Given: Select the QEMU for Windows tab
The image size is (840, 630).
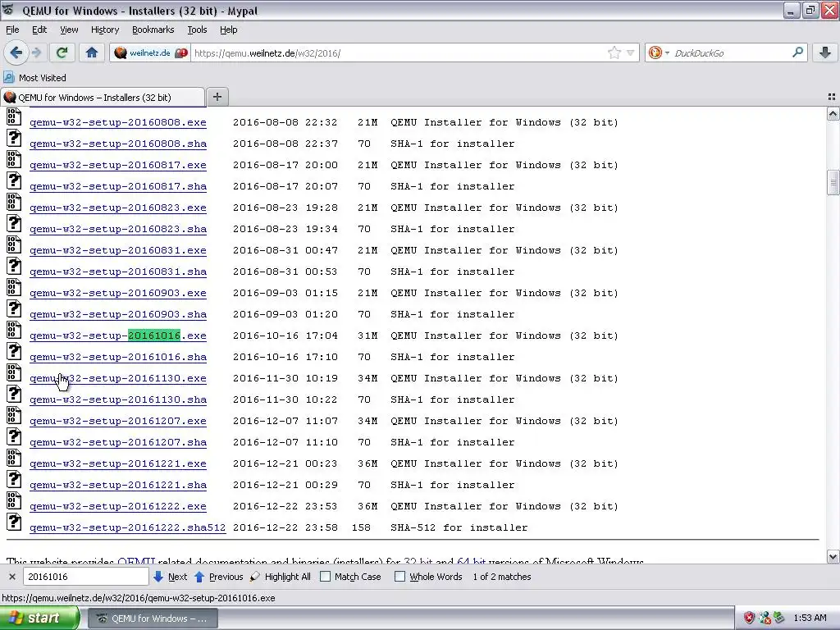Looking at the screenshot, I should coord(103,97).
